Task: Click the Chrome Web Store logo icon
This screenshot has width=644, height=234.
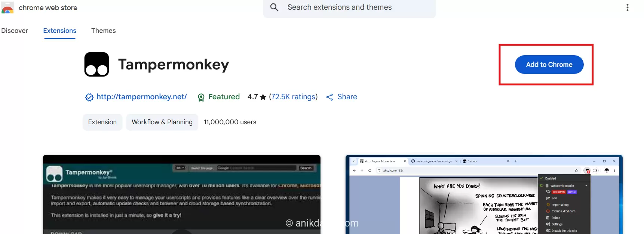Action: [7, 8]
